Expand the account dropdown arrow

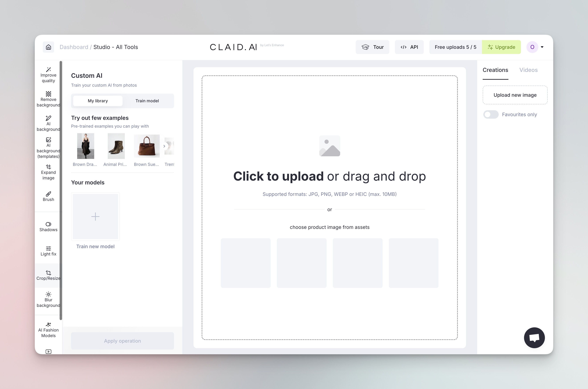tap(542, 47)
